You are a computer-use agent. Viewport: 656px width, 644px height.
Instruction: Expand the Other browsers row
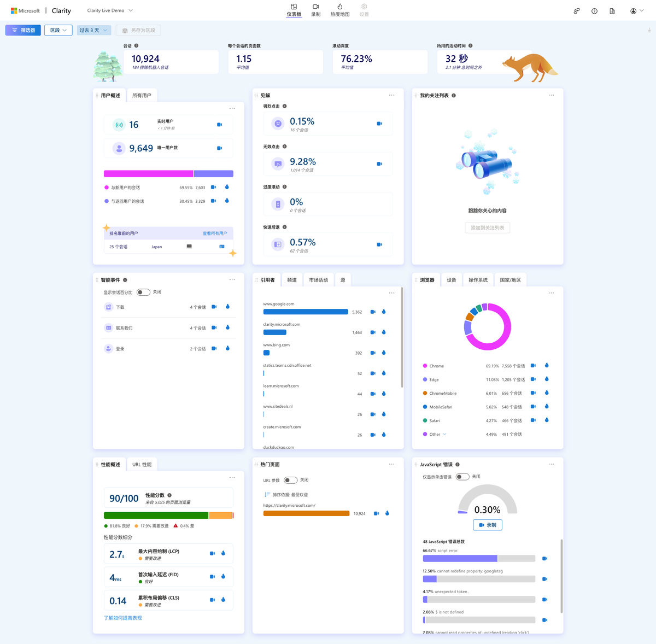pyautogui.click(x=444, y=434)
